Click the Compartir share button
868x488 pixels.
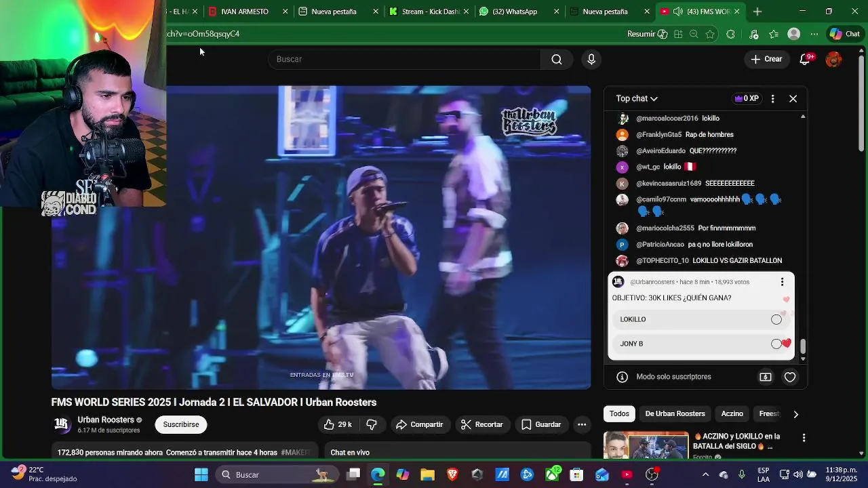(420, 424)
